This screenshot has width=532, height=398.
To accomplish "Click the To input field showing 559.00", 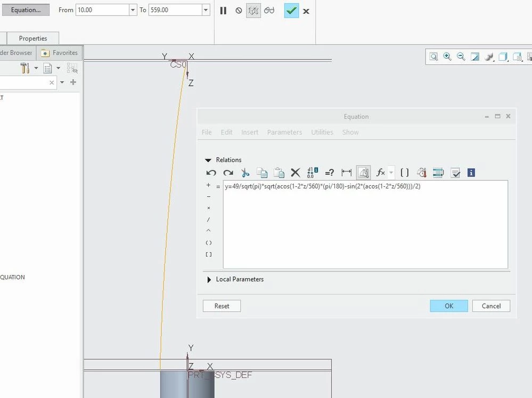I will coord(175,10).
